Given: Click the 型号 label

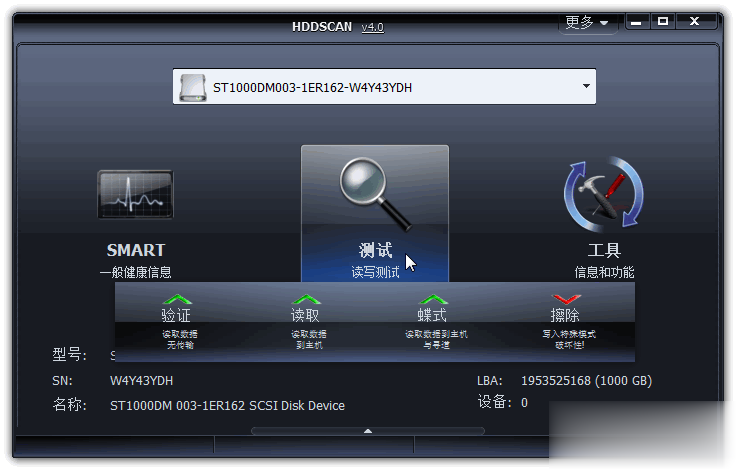Looking at the screenshot, I should tap(69, 355).
